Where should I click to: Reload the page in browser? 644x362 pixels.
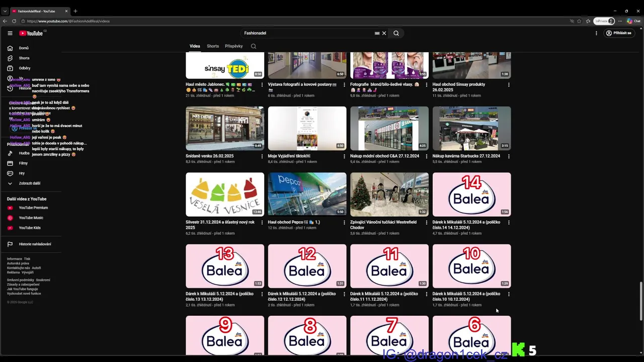pos(14,21)
